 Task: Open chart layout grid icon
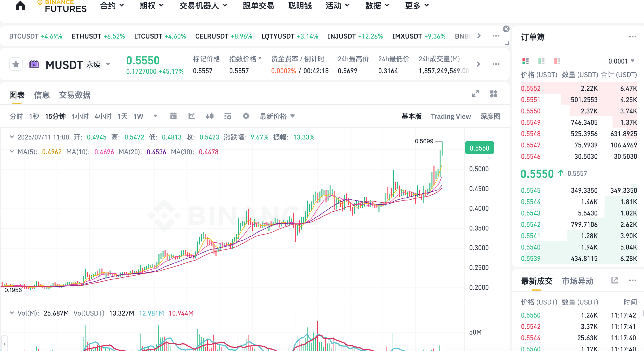(494, 94)
